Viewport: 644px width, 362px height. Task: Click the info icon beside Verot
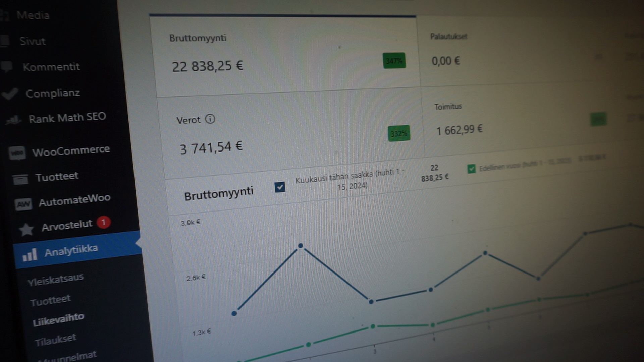click(210, 119)
